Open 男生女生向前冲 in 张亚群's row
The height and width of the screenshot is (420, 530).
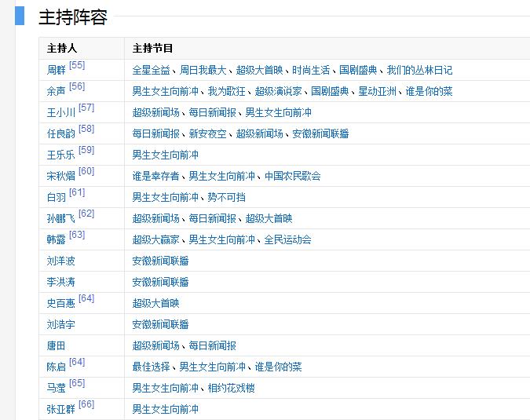pyautogui.click(x=166, y=410)
